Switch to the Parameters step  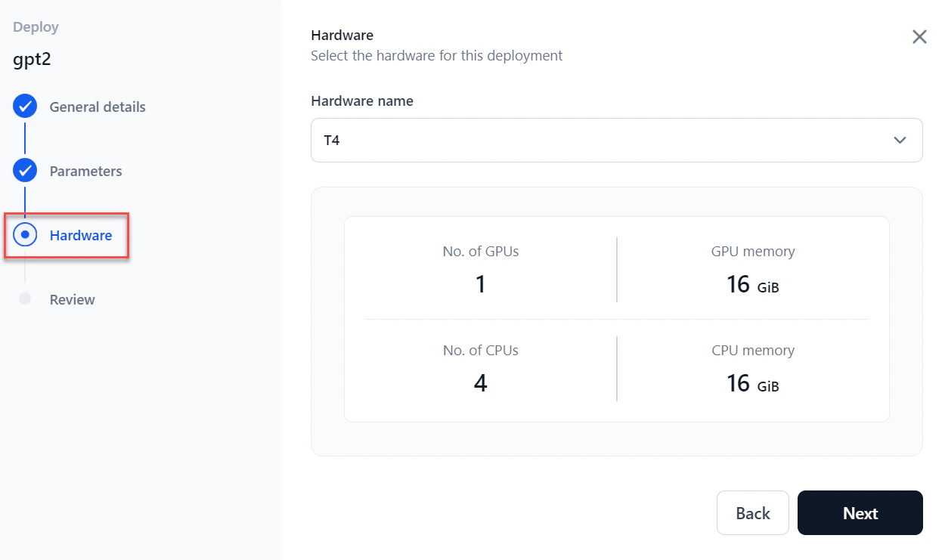click(85, 171)
